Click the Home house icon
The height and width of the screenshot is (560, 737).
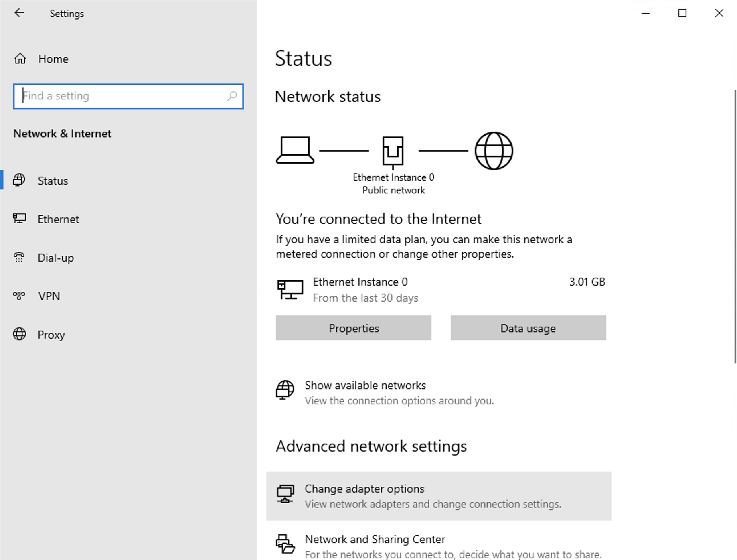(20, 59)
